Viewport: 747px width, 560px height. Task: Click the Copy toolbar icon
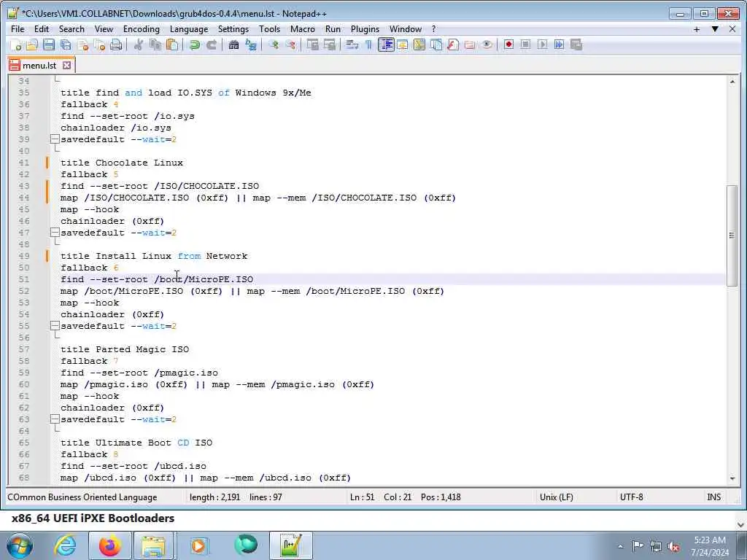[x=155, y=44]
